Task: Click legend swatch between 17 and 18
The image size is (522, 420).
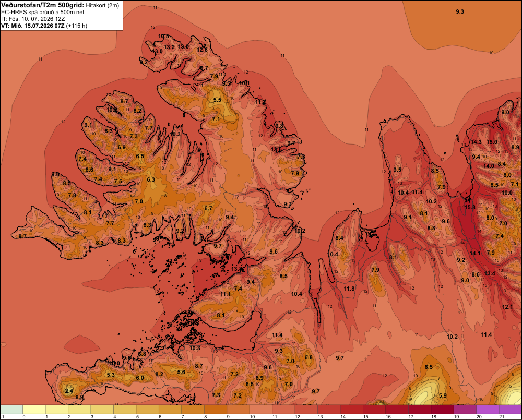Action: coord(420,409)
